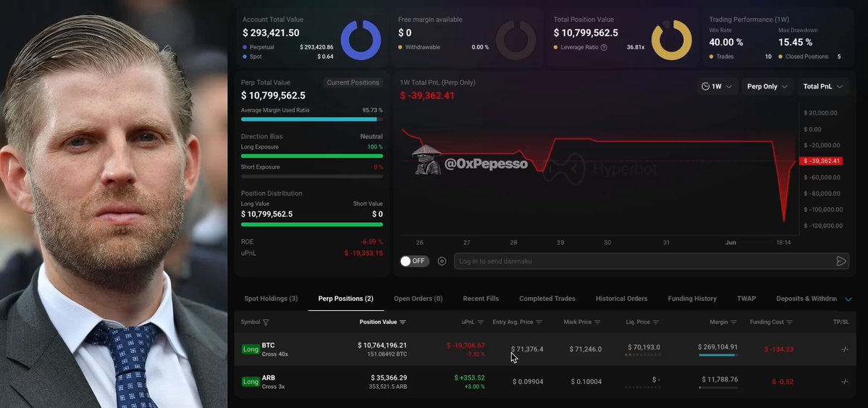Open the 1W time range dropdown

click(x=717, y=86)
